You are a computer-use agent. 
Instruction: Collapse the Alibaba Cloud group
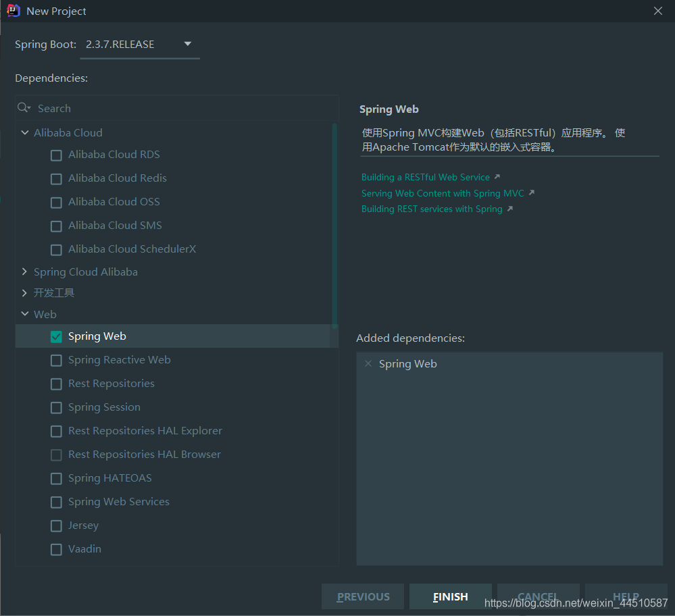pyautogui.click(x=25, y=132)
